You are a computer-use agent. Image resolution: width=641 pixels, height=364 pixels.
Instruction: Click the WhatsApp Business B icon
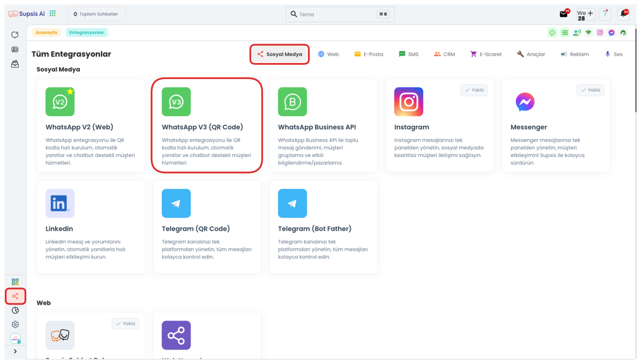(292, 102)
